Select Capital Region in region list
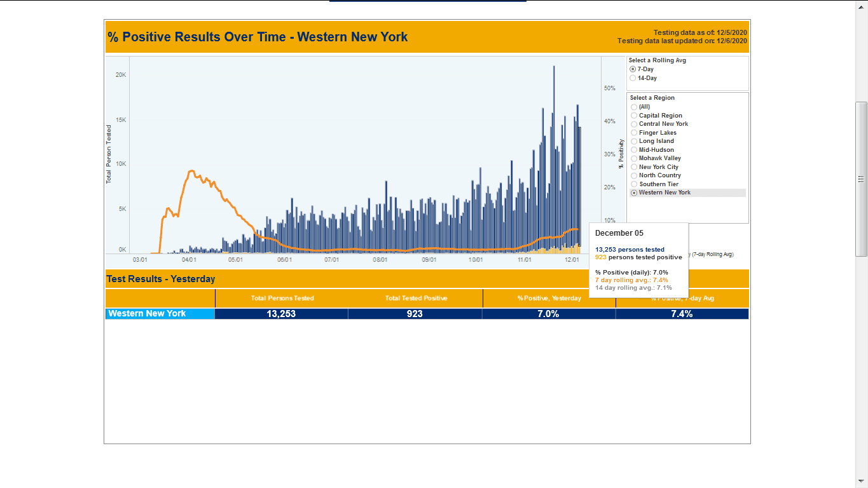Screen dimensions: 868x488 tap(634, 116)
